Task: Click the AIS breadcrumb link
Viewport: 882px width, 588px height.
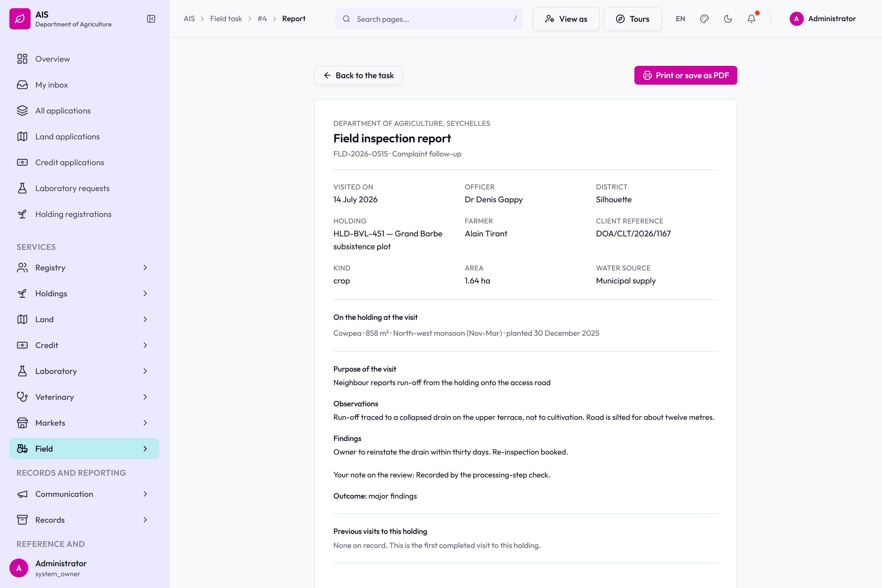Action: tap(189, 19)
